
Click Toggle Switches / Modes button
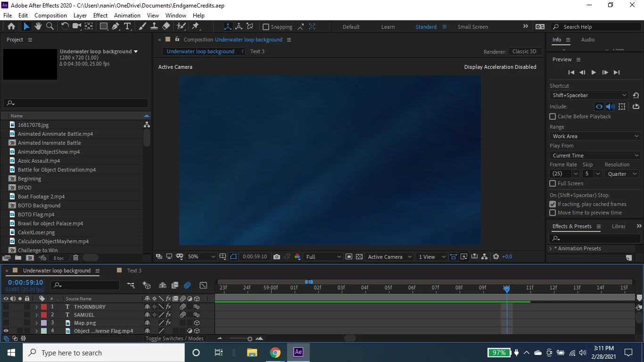coord(174,338)
